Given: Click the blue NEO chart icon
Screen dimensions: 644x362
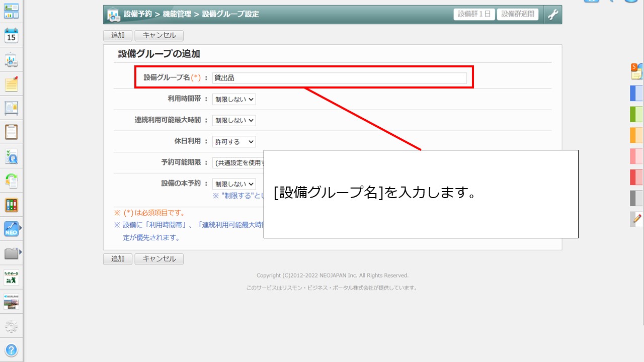Looking at the screenshot, I should 11,229.
